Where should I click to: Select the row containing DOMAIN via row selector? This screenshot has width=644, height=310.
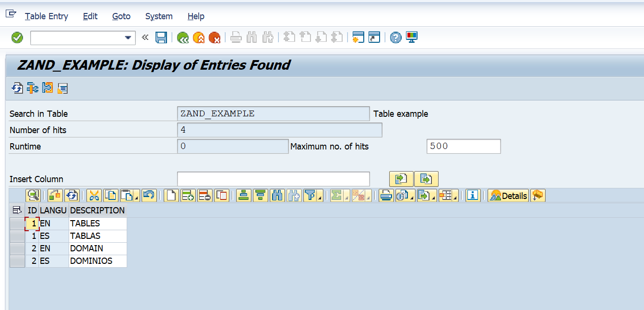[x=17, y=248]
